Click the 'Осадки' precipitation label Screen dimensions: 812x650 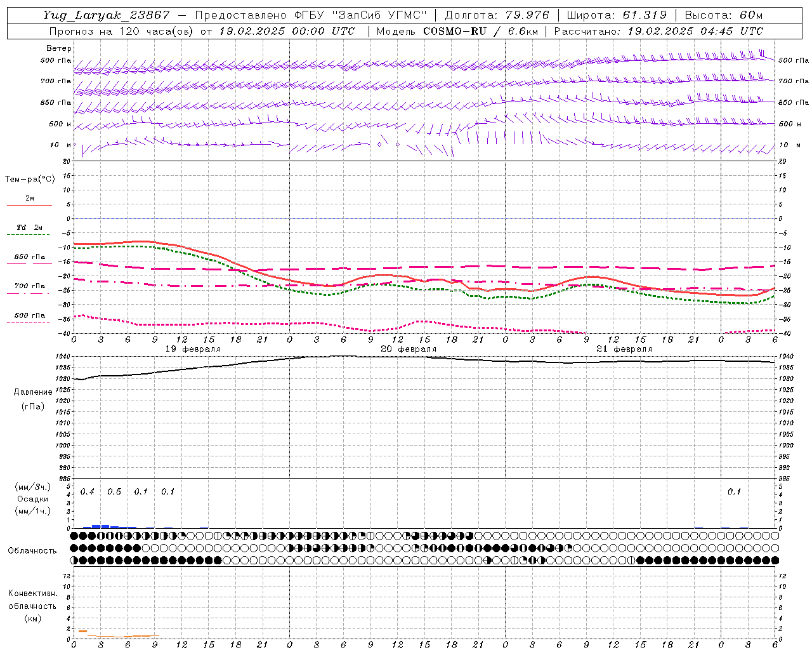[x=32, y=499]
